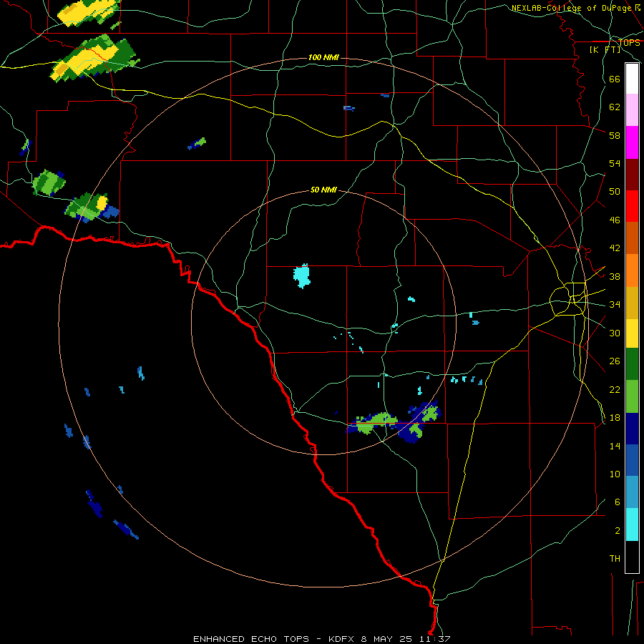Image resolution: width=644 pixels, height=644 pixels.
Task: Click the legend value '42'
Action: click(x=615, y=248)
